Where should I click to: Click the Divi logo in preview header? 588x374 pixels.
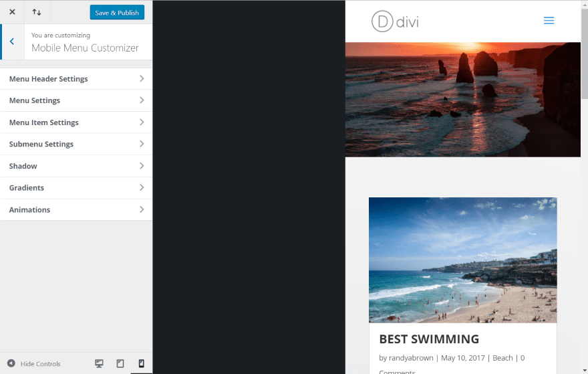(x=395, y=21)
